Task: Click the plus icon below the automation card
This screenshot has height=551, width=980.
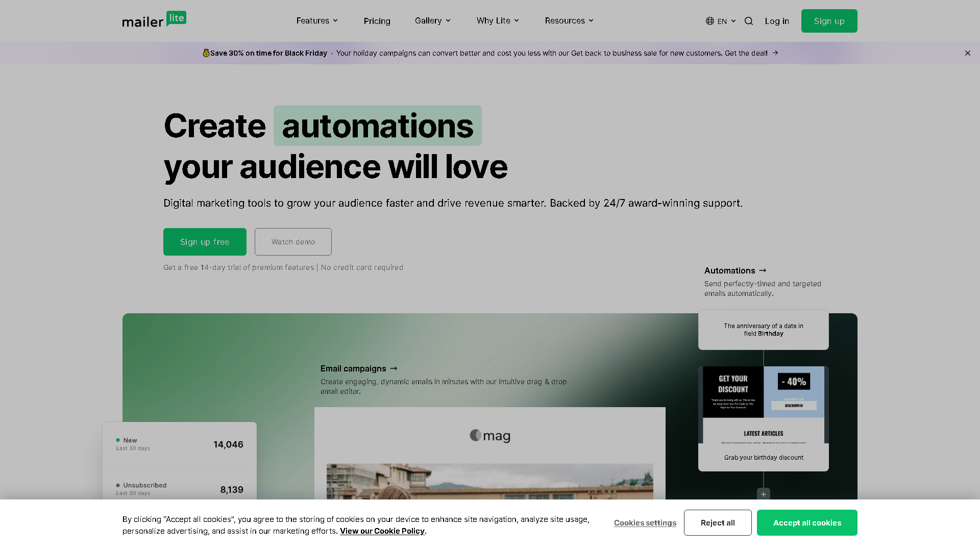Action: (763, 494)
